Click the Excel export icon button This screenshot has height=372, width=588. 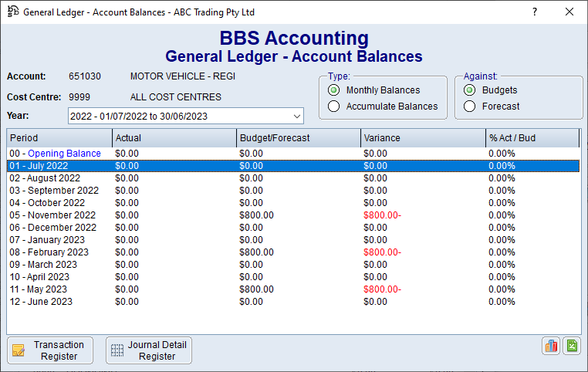(571, 346)
